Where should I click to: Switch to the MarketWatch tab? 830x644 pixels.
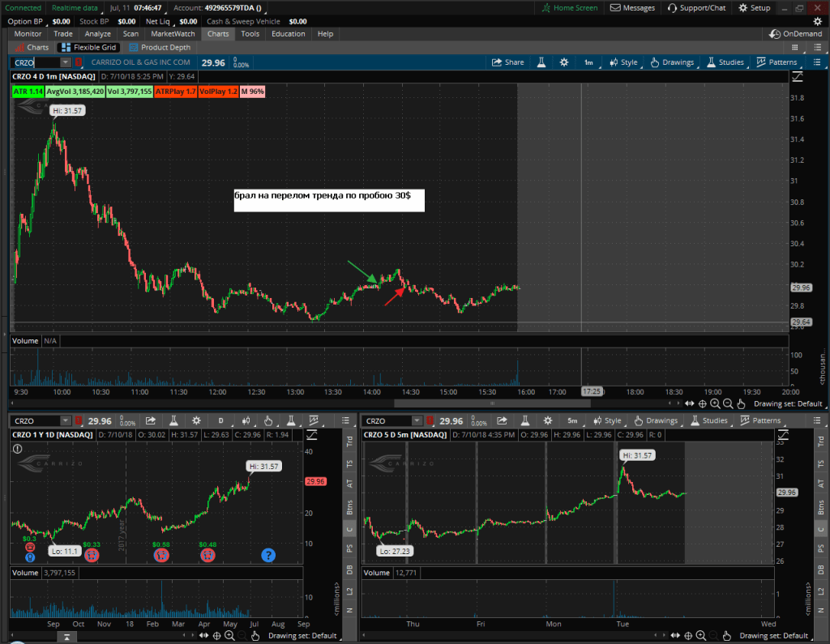(x=173, y=34)
